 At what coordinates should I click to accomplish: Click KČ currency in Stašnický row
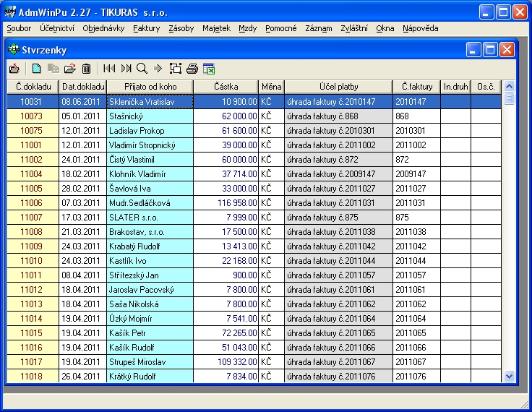[272, 116]
